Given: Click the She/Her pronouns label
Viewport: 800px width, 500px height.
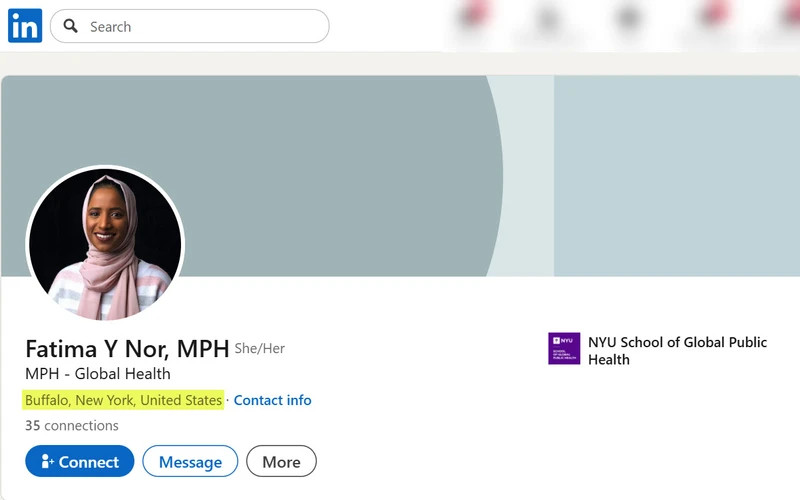Looking at the screenshot, I should (x=260, y=348).
